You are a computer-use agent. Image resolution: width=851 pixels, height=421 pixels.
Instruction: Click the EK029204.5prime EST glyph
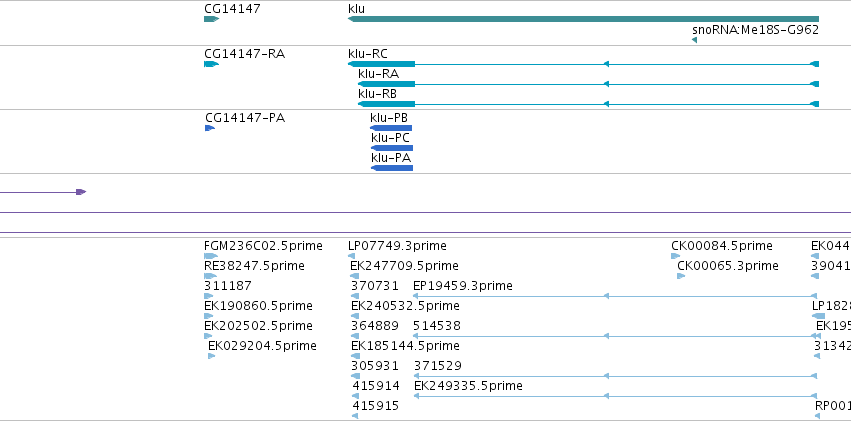point(212,356)
